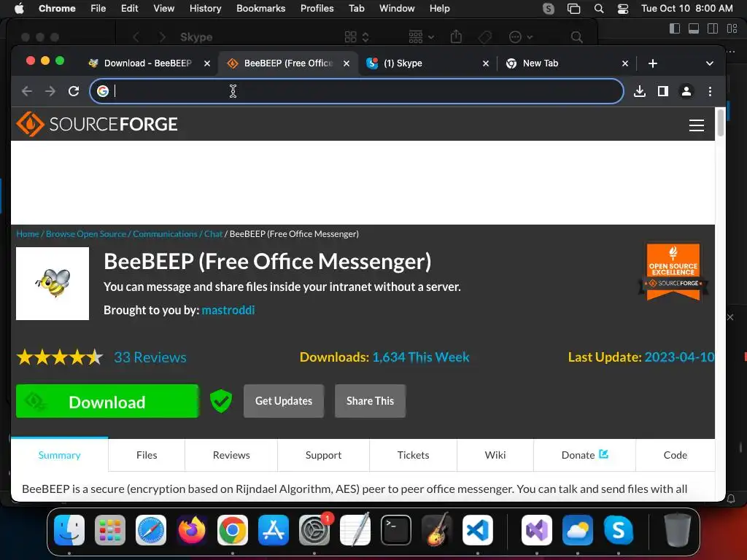Close the Download - BeeBEEP tab
Screen dimensions: 747x560
pyautogui.click(x=206, y=63)
